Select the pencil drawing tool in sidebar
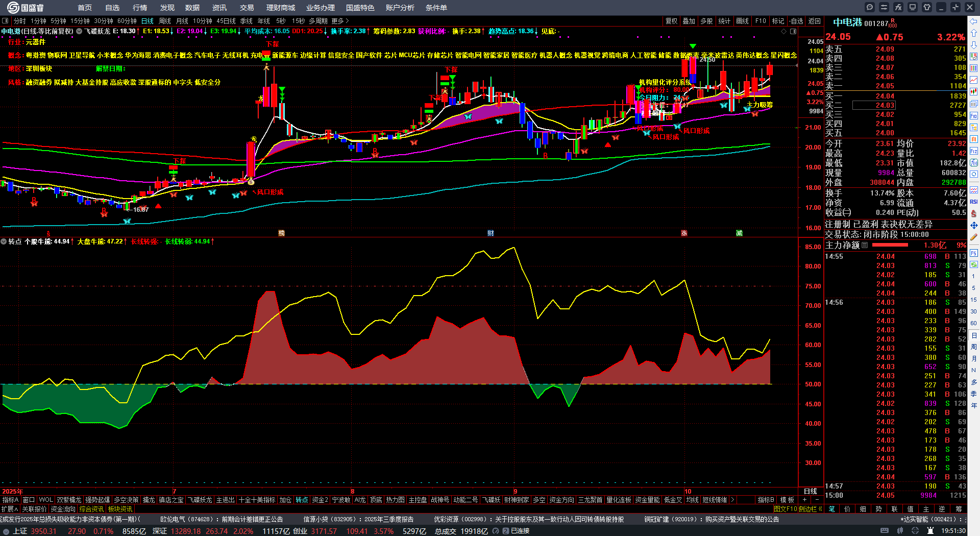This screenshot has width=980, height=536. (974, 237)
